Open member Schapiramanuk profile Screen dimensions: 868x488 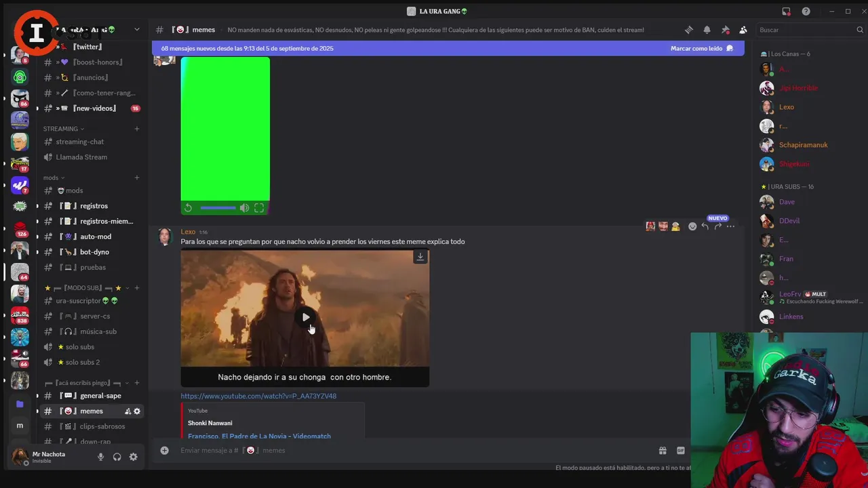(803, 145)
